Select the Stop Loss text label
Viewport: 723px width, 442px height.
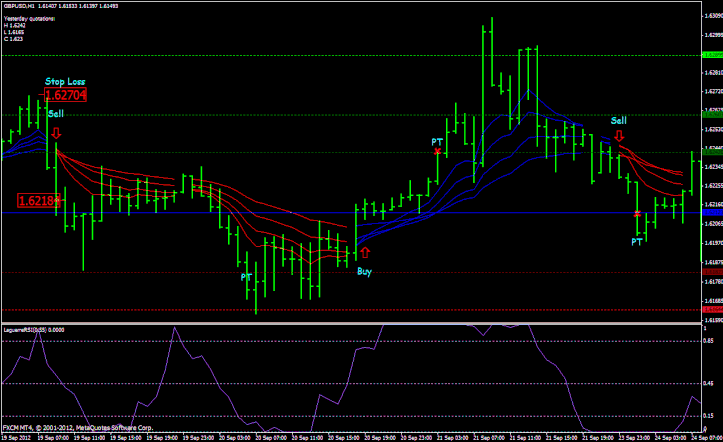[65, 82]
